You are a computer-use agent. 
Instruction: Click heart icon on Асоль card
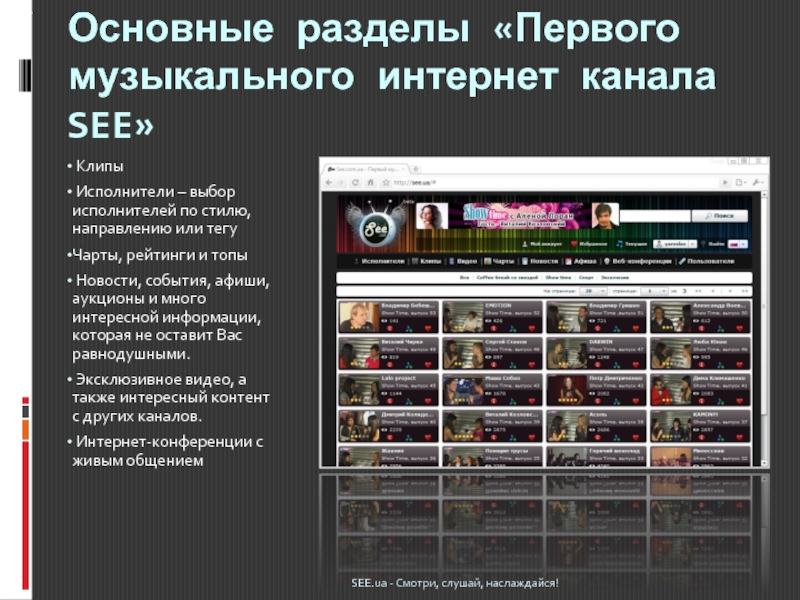636,437
